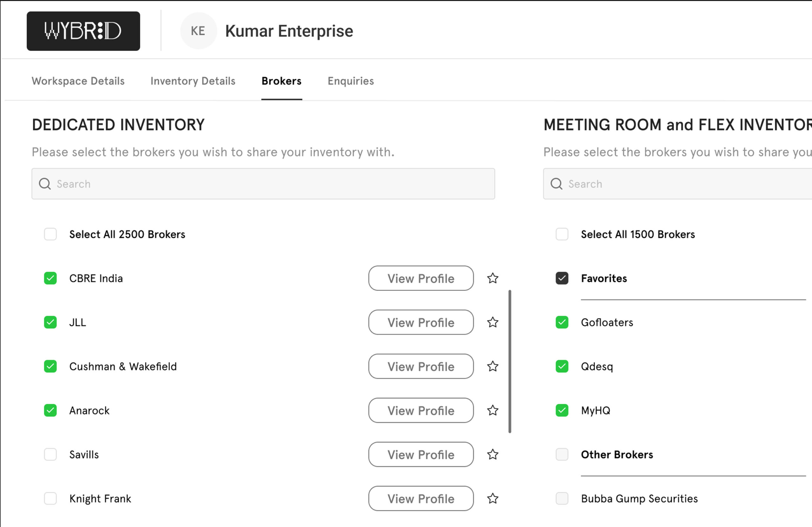812x527 pixels.
Task: Tick the Knight Frank checkbox
Action: point(50,498)
